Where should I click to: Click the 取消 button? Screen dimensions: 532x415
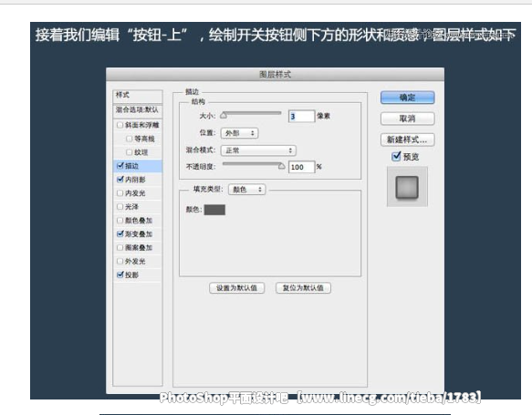408,119
